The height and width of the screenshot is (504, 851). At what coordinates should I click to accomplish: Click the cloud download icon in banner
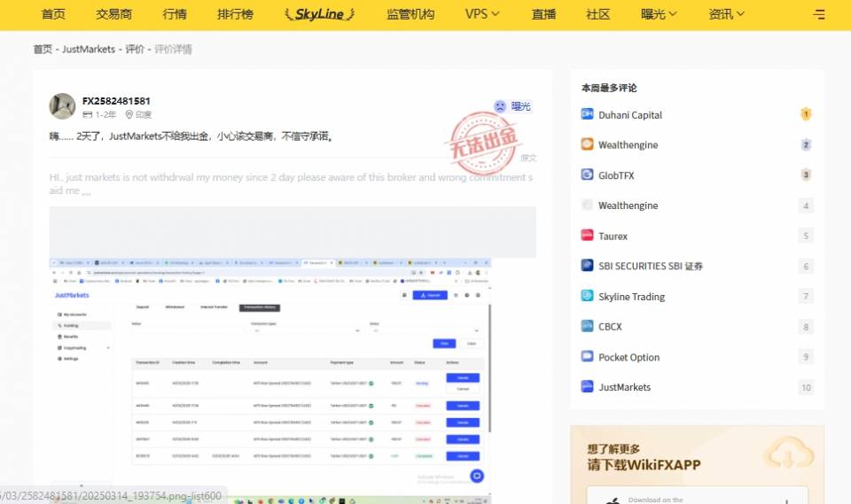point(789,453)
